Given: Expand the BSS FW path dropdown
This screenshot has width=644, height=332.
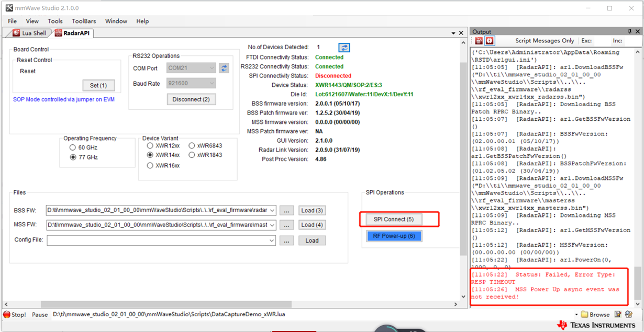Looking at the screenshot, I should pyautogui.click(x=272, y=210).
